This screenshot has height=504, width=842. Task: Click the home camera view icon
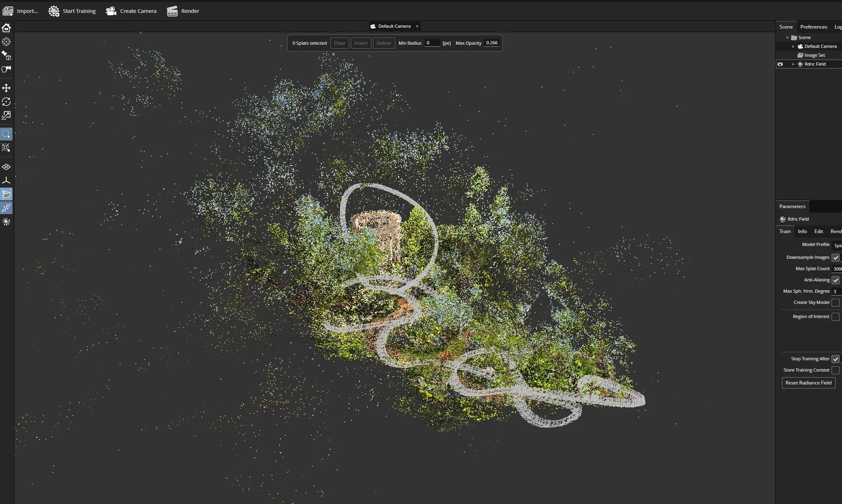click(x=6, y=28)
